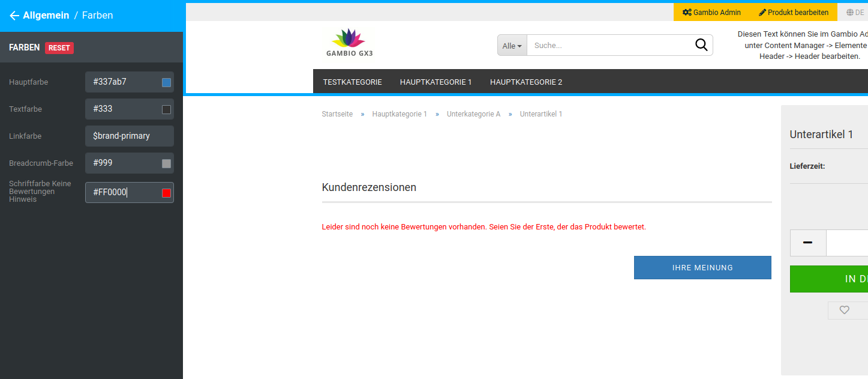Click the pencil icon to edit the product
Screen dimensions: 868x379
[762, 12]
